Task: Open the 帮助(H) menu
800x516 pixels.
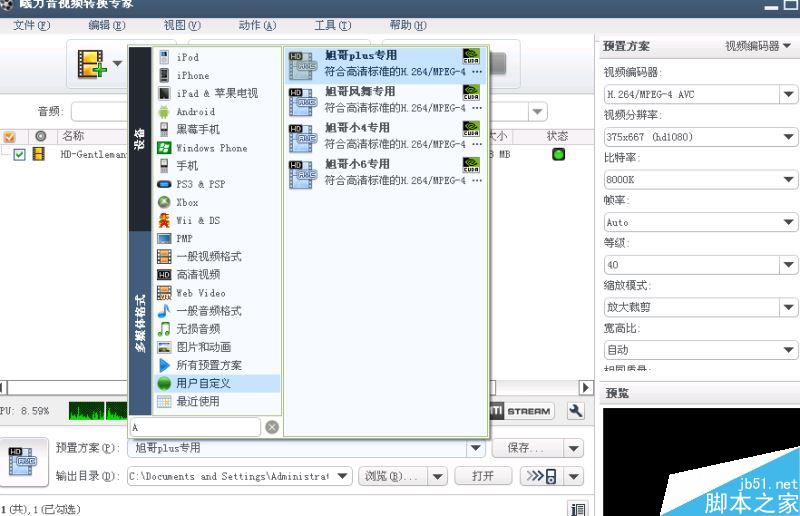Action: pyautogui.click(x=408, y=25)
